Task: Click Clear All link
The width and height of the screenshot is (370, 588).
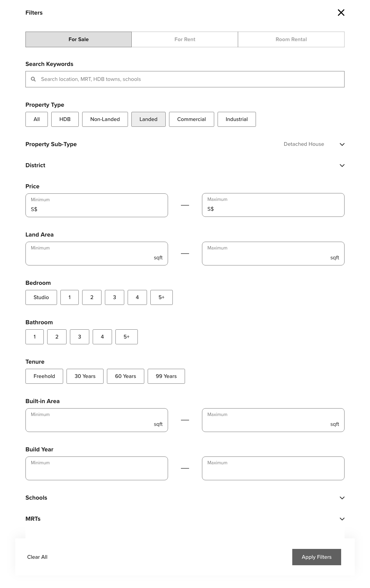Action: (37, 557)
